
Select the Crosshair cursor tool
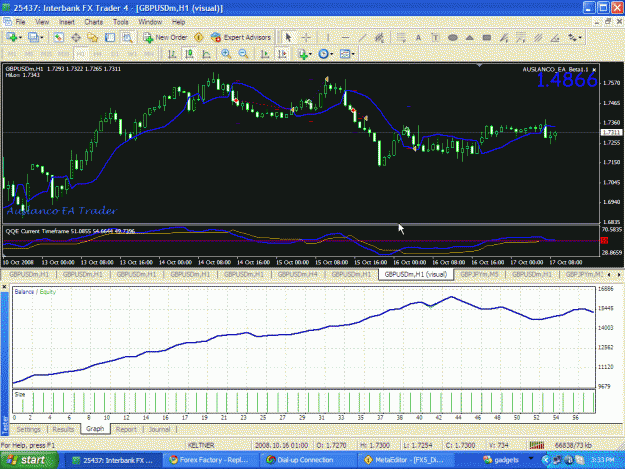point(306,37)
